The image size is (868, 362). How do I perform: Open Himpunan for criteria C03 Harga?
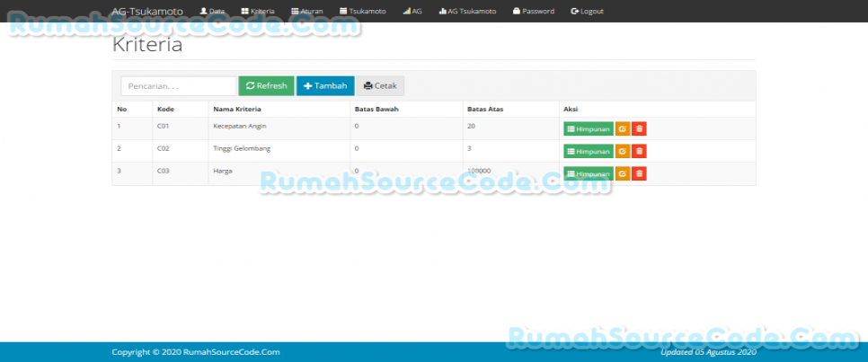coord(589,173)
